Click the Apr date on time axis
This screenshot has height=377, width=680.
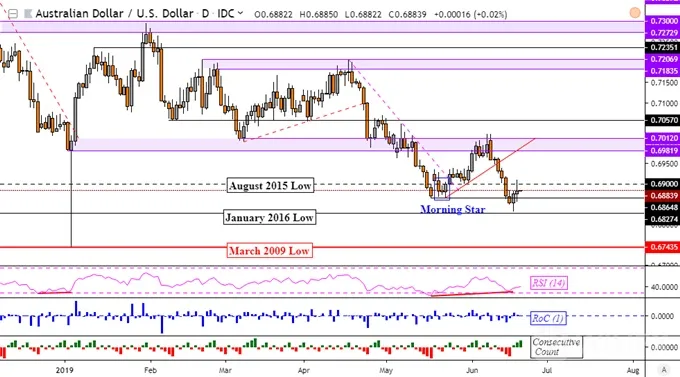tap(304, 370)
